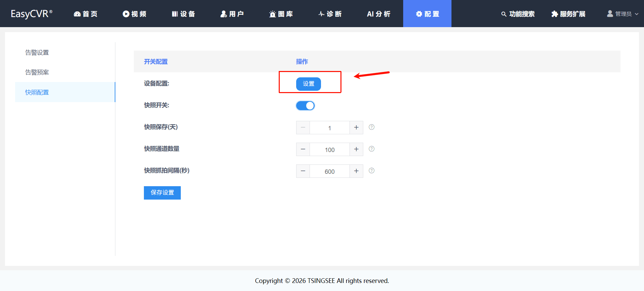Open the 图库 alarm gallery section
Viewport: 644px width, 291px height.
(x=281, y=14)
